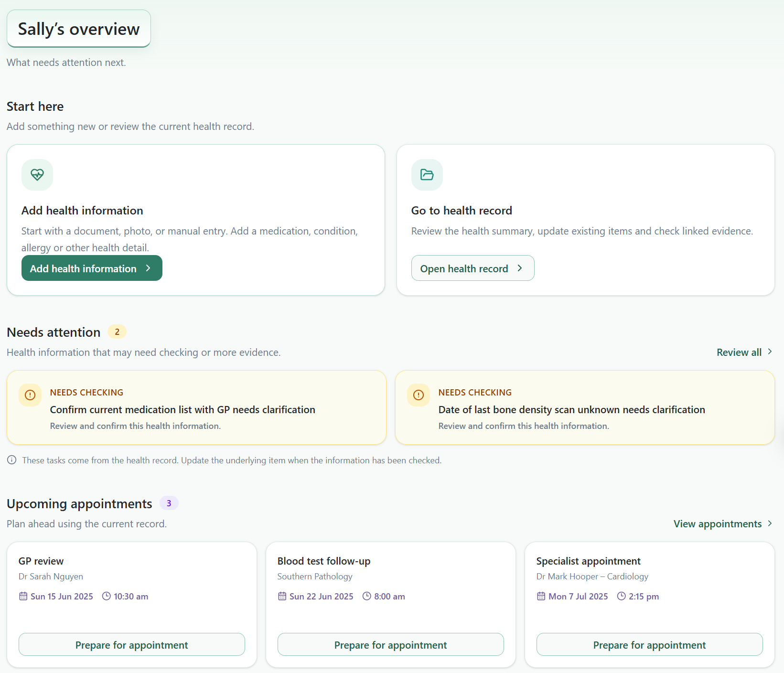Click the open folder icon in health record card
Viewport: 784px width, 673px height.
(x=427, y=175)
